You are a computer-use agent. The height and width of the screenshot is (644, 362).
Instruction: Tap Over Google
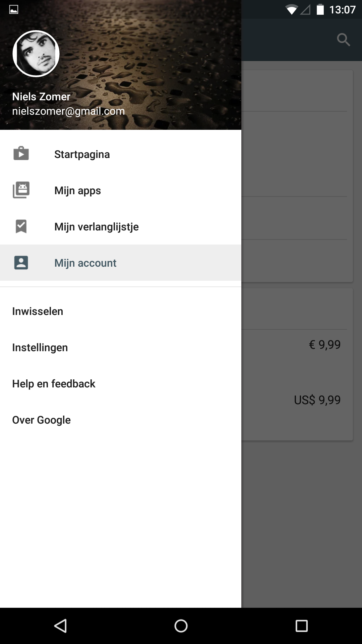pos(41,420)
